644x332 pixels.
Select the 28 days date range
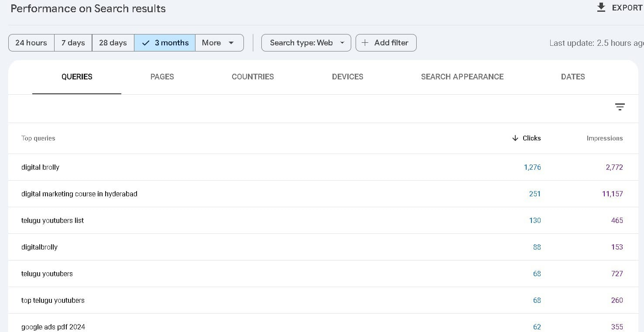click(x=113, y=43)
